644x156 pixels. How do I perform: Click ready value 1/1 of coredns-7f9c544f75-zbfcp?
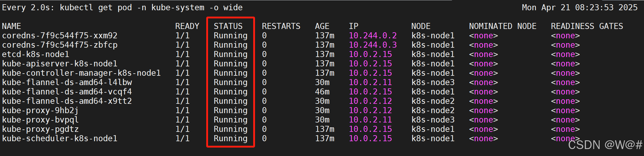[182, 45]
